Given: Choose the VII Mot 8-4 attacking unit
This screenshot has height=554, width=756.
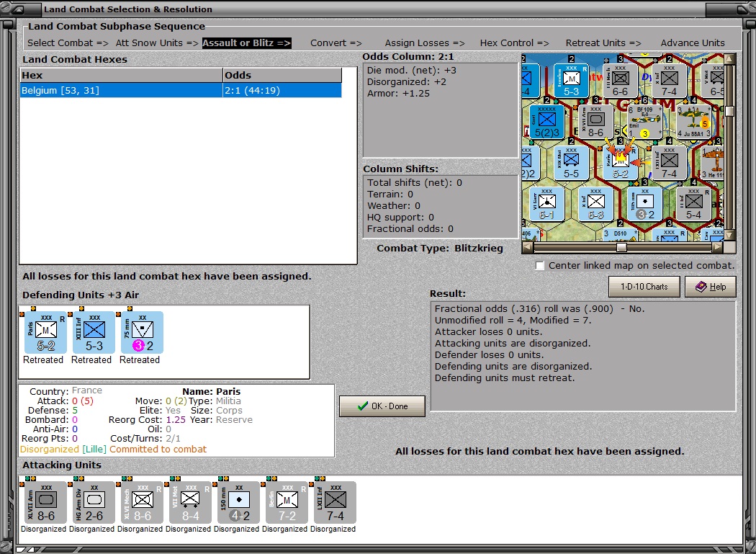Looking at the screenshot, I should coord(191,502).
